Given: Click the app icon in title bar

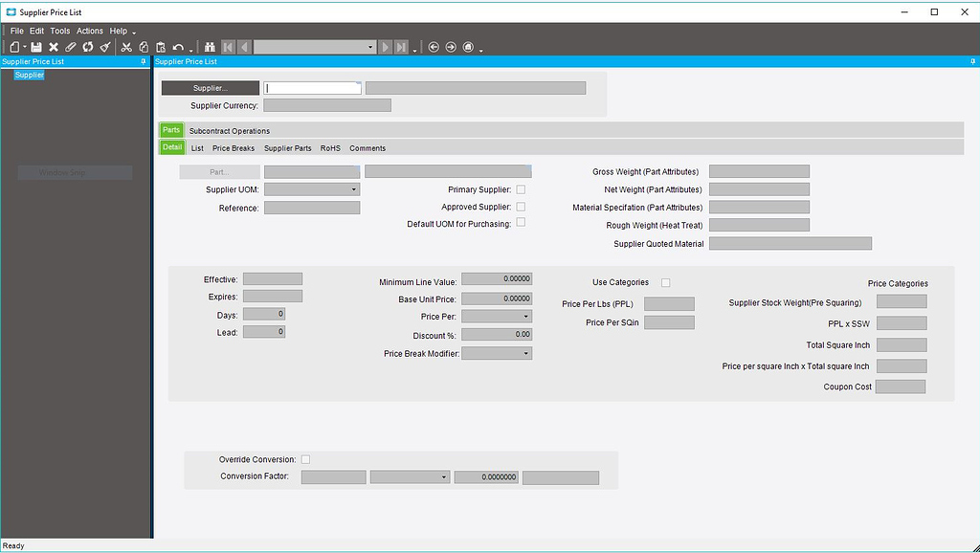Looking at the screenshot, I should (x=11, y=11).
